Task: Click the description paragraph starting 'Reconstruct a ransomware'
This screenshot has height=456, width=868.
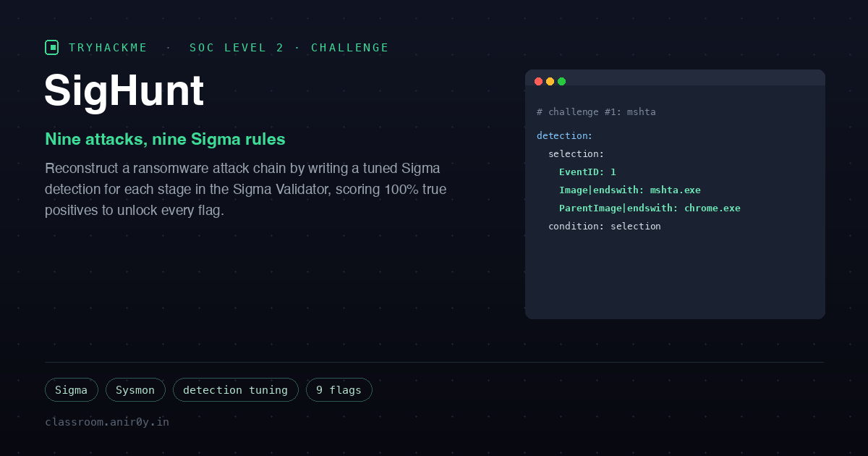Action: coord(246,190)
